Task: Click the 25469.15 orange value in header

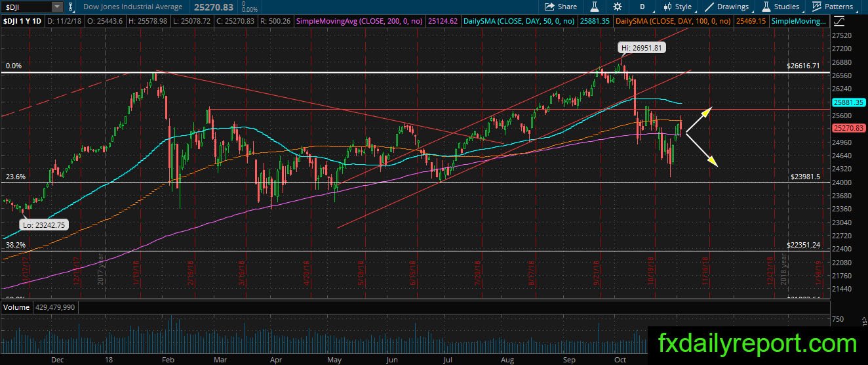Action: coord(751,22)
